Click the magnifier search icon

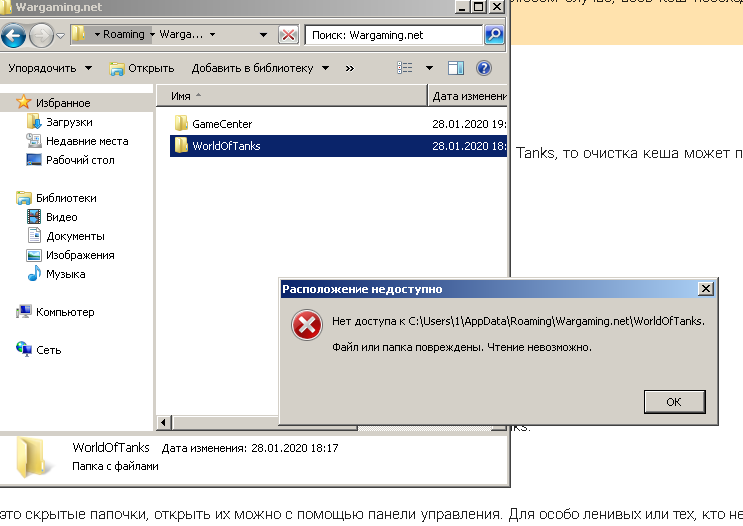(494, 35)
